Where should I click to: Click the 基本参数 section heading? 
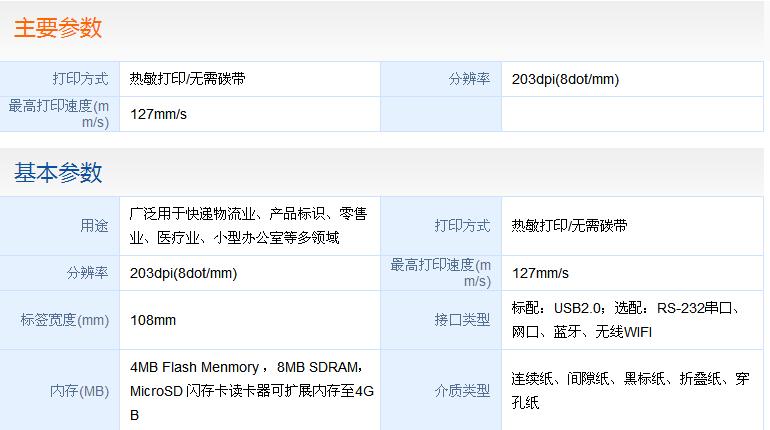pyautogui.click(x=58, y=172)
